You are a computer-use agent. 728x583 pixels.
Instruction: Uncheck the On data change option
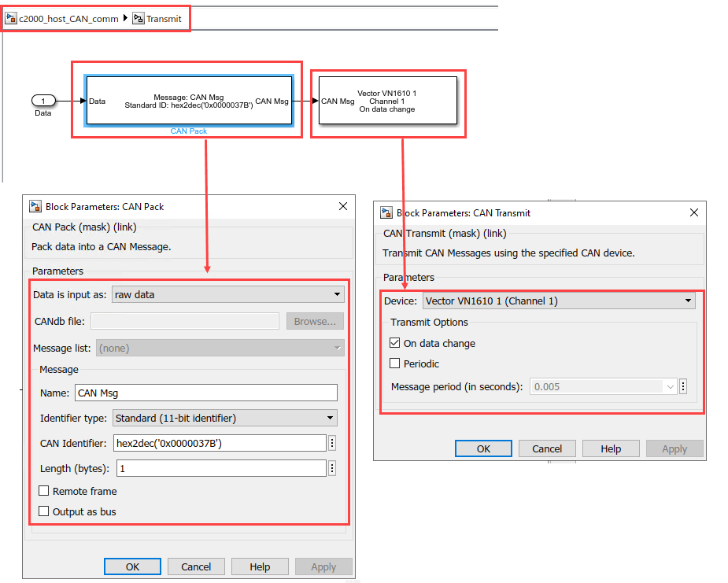point(395,343)
